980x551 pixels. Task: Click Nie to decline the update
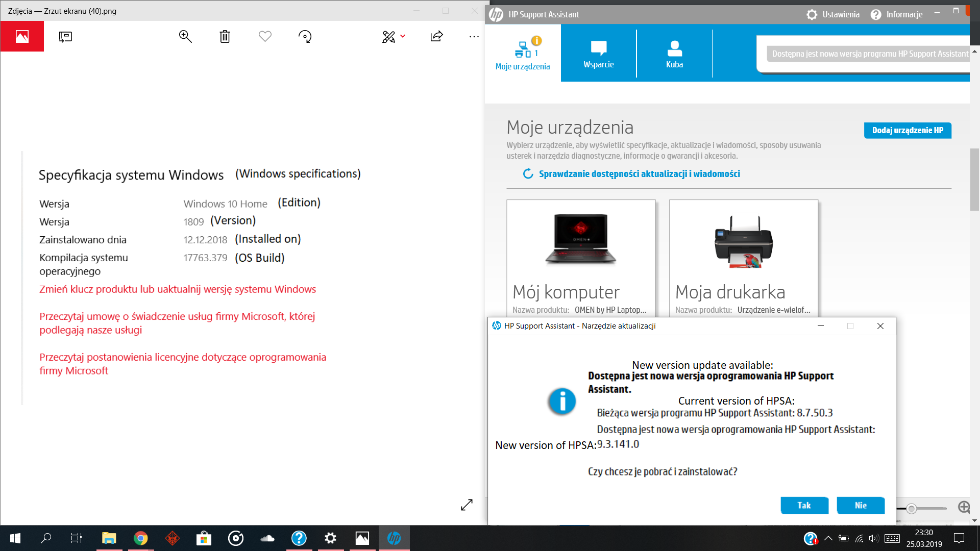(x=861, y=505)
